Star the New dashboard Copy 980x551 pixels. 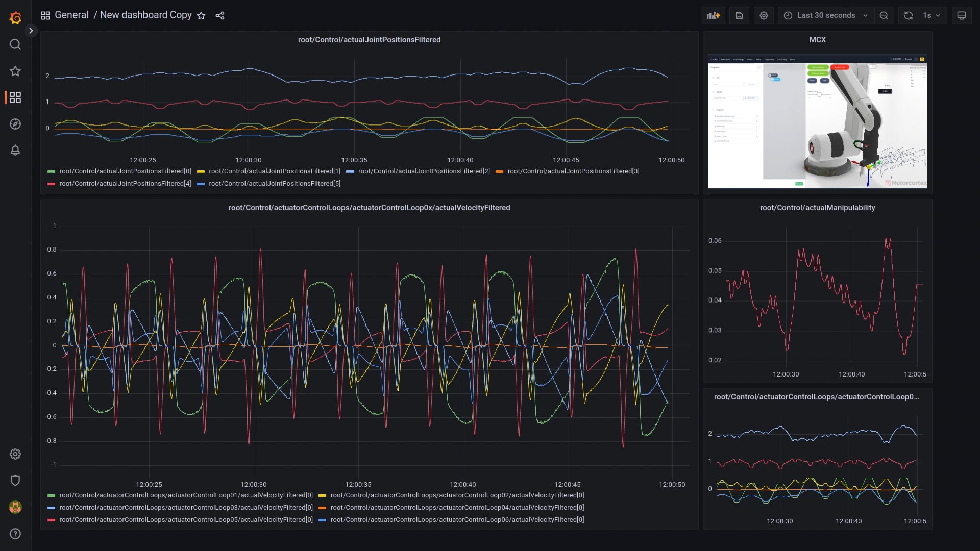[201, 16]
